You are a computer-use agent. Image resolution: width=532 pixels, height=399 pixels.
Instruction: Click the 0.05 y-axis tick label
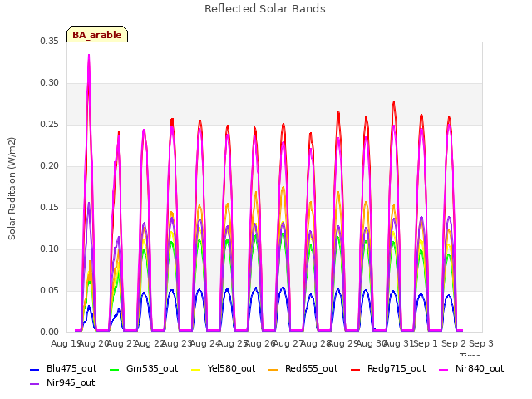(50, 291)
